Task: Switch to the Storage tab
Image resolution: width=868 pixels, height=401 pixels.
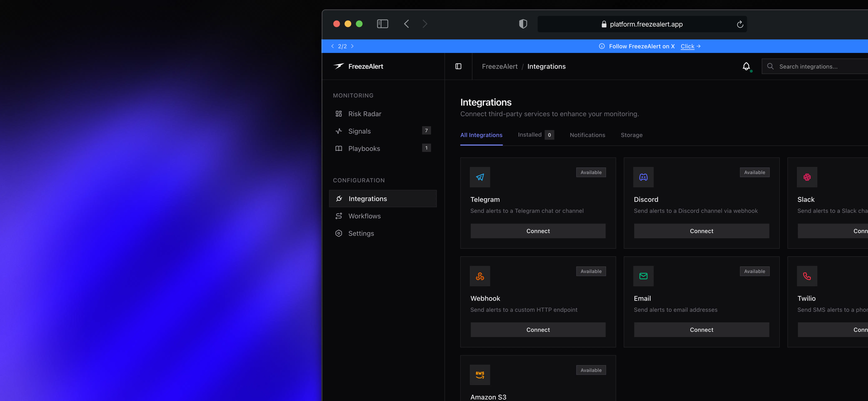Action: 631,135
